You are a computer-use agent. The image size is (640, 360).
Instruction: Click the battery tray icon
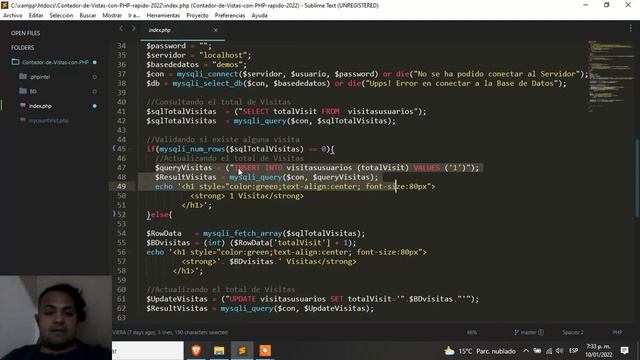tap(538, 351)
